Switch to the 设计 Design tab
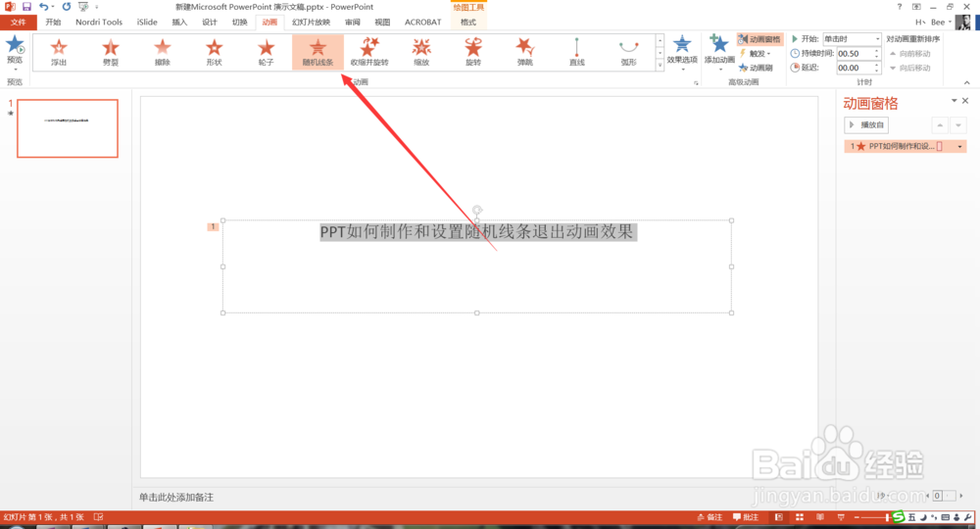980x529 pixels. [210, 23]
